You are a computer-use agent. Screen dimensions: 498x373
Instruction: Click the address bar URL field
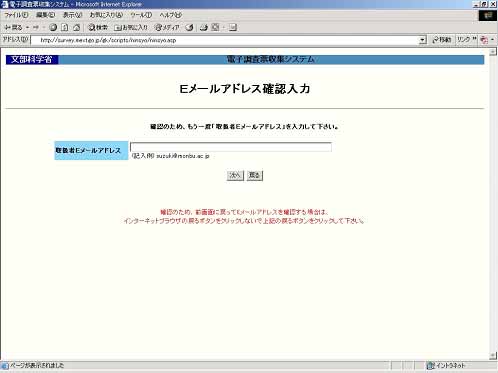coord(225,40)
